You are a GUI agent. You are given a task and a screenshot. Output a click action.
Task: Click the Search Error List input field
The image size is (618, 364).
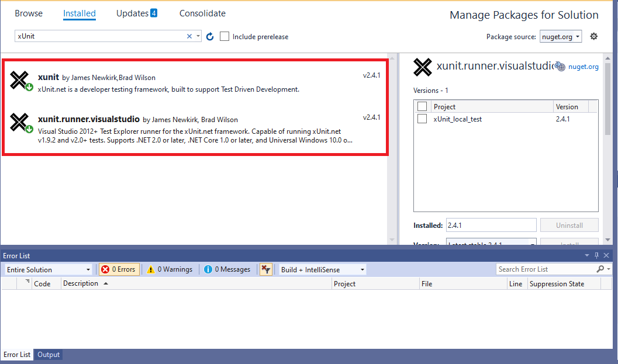pyautogui.click(x=550, y=269)
